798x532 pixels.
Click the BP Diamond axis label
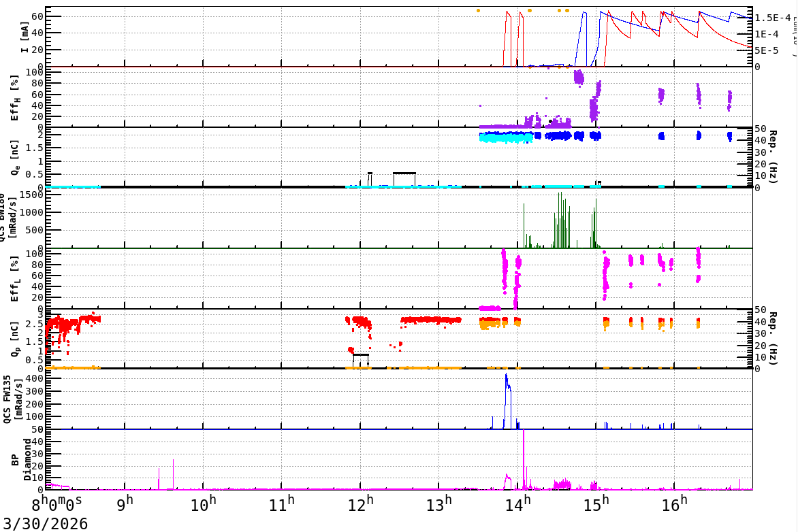point(20,460)
